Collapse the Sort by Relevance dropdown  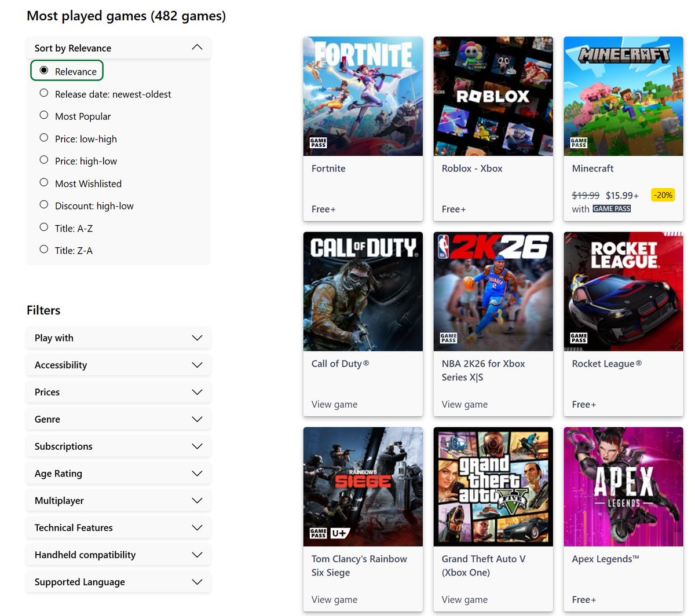(118, 47)
